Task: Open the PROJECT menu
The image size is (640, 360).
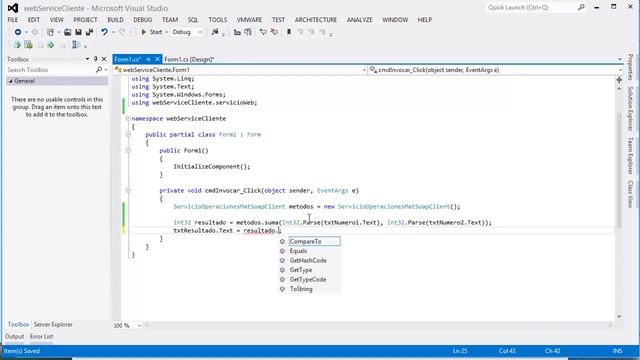Action: (85, 20)
